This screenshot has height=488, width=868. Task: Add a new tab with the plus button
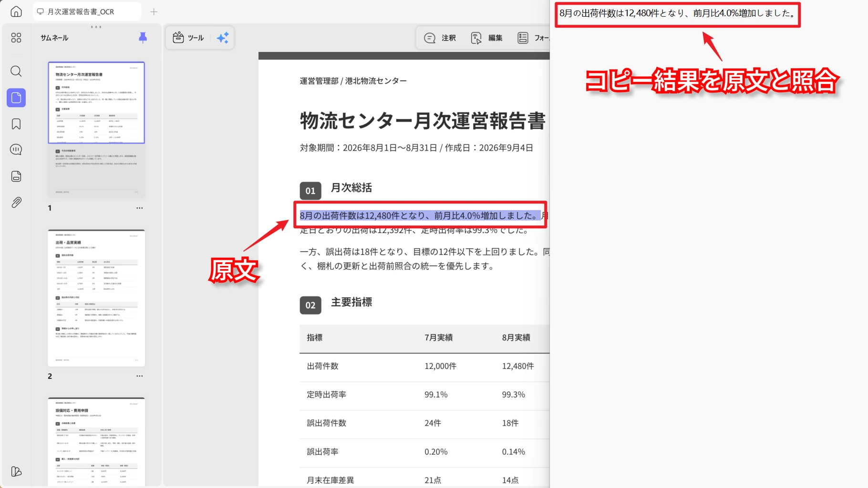tap(154, 11)
